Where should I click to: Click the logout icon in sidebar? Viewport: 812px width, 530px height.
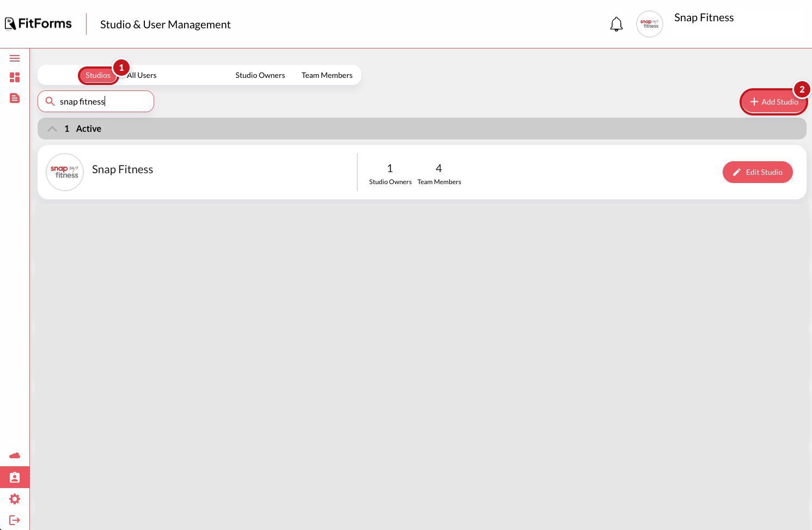15,520
